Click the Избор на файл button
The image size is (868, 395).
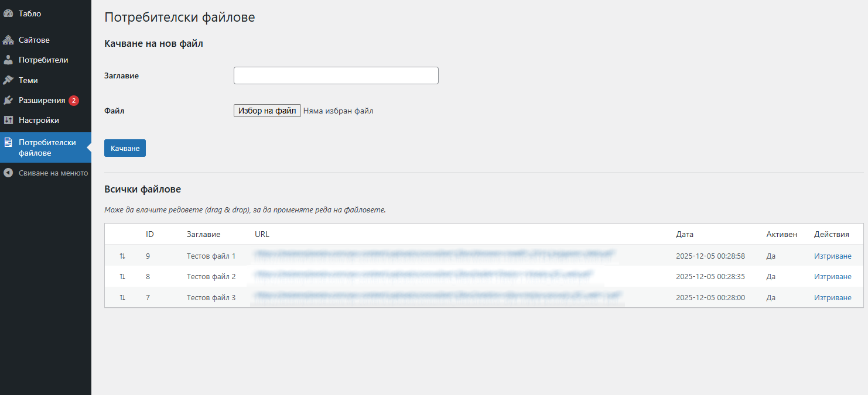267,111
